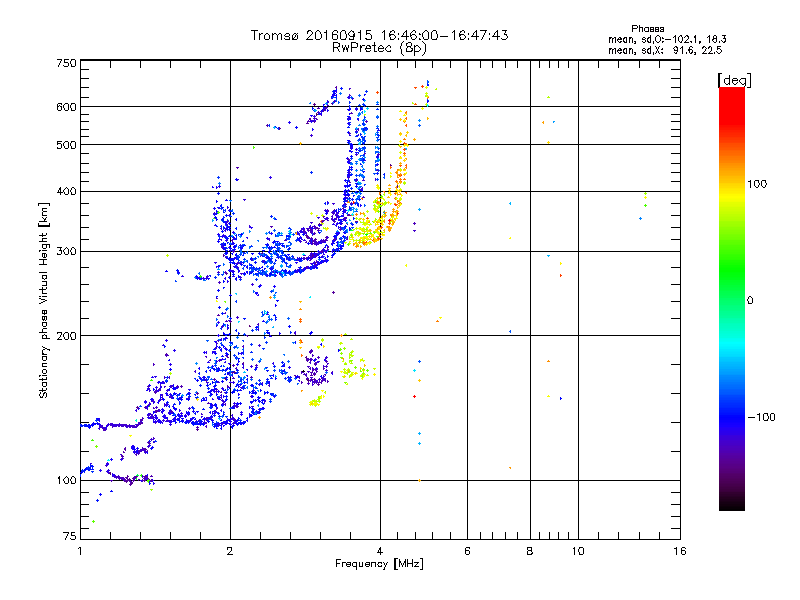Click height axis label "400"

pos(66,191)
